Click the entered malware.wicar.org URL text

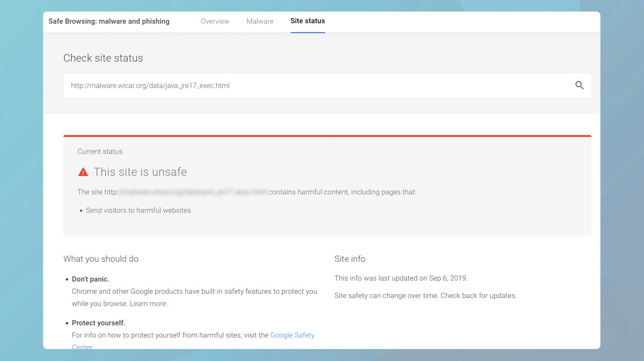[149, 85]
